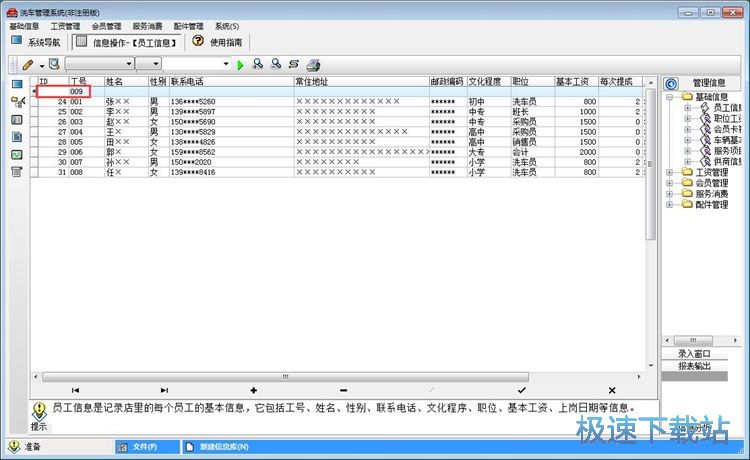
Task: Sort by the 姓名 column header
Action: pos(126,82)
